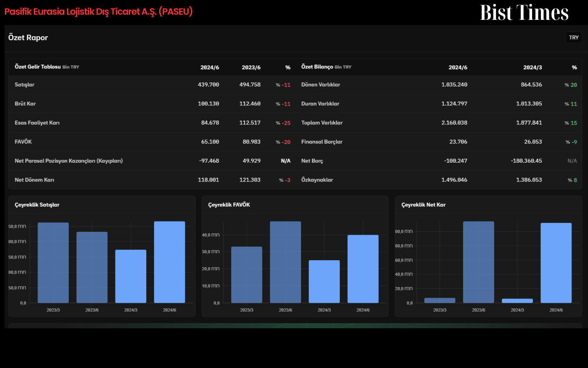Click the Net Dönem Karı label

click(34, 180)
